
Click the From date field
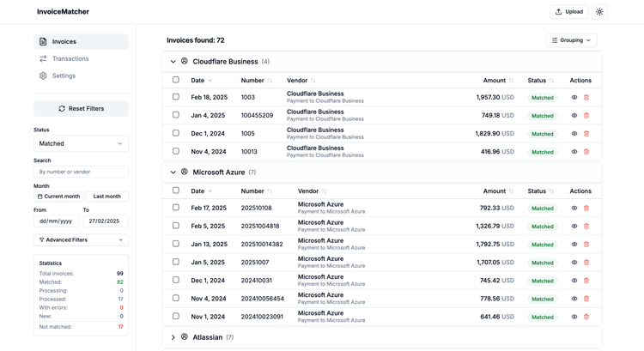[x=57, y=221]
